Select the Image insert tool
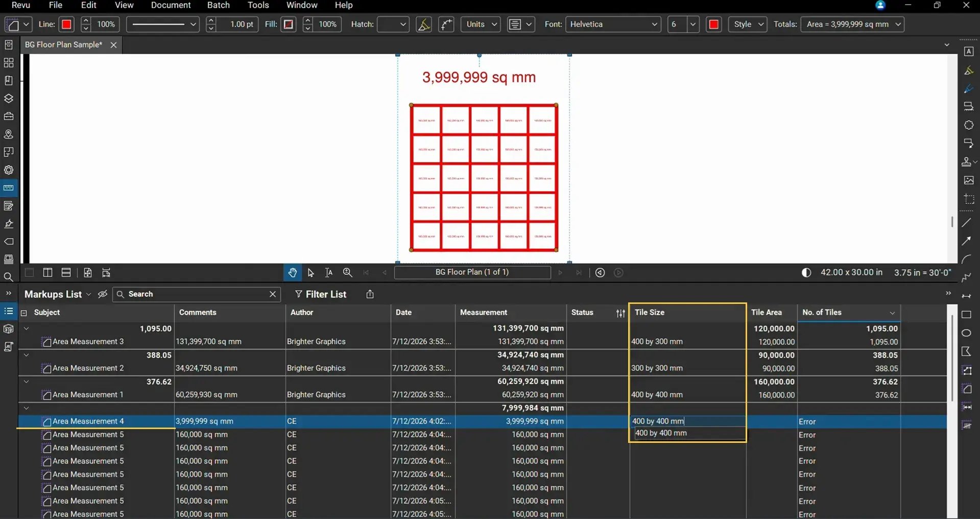 point(968,180)
